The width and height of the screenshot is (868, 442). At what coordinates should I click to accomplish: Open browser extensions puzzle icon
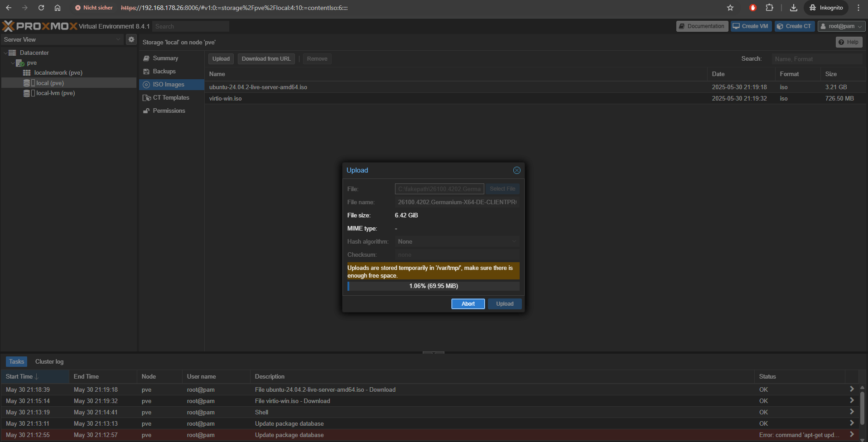pos(769,8)
